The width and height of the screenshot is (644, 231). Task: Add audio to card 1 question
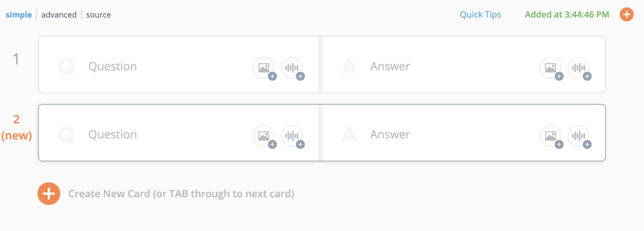click(292, 68)
